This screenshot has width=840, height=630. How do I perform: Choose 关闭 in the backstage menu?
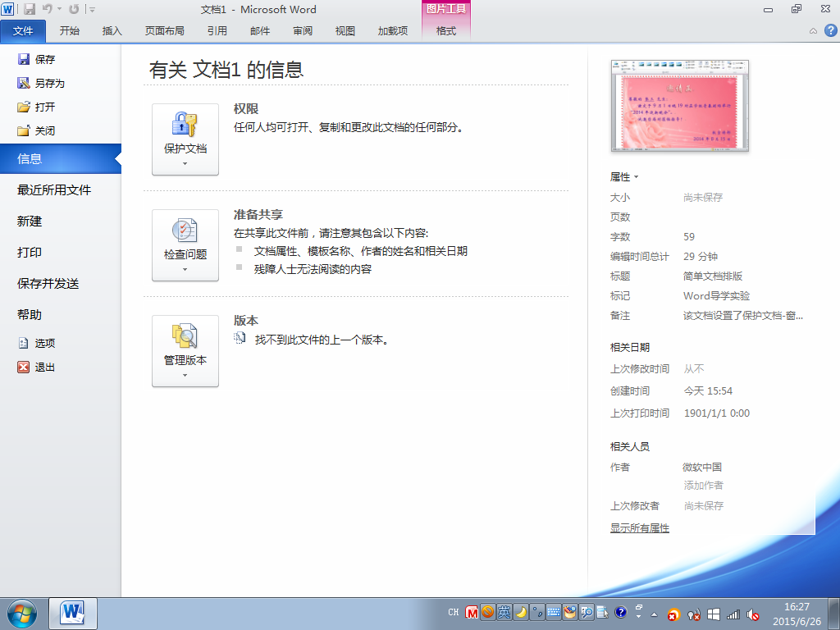[x=36, y=130]
